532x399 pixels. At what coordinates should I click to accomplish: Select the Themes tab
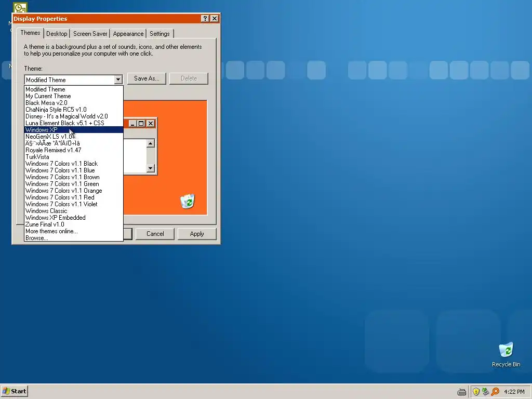tap(30, 33)
